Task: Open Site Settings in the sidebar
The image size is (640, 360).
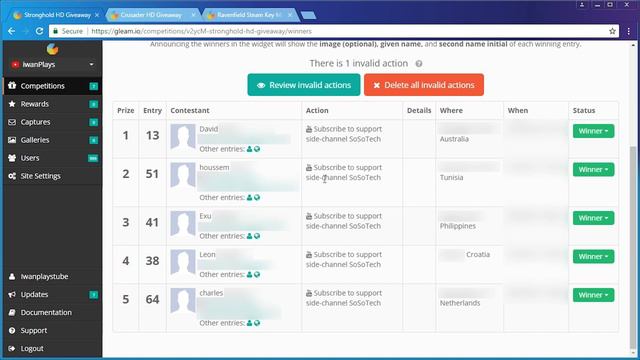Action: (53, 176)
